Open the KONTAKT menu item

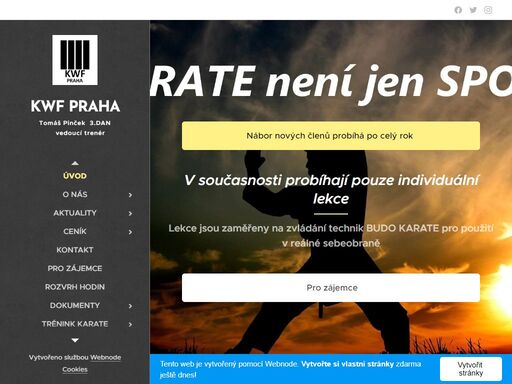tap(75, 250)
